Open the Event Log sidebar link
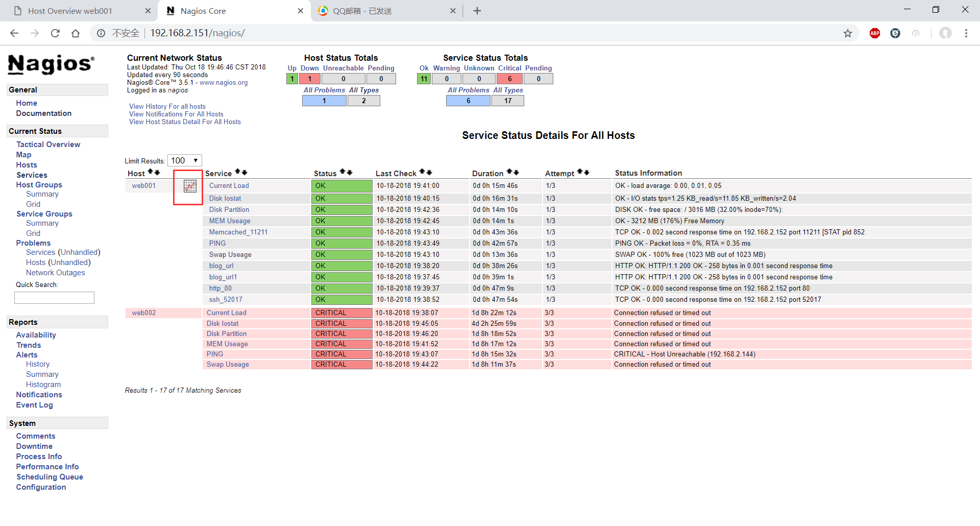This screenshot has height=526, width=980. [x=34, y=405]
